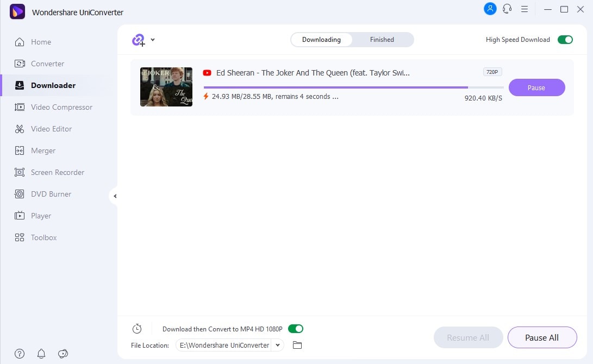Open the help question mark icon
This screenshot has width=593, height=364.
(20, 354)
